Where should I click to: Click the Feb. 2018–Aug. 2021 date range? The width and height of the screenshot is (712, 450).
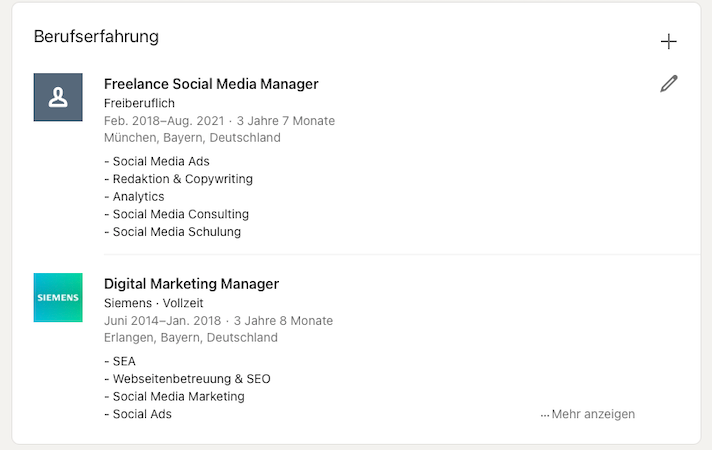point(165,121)
